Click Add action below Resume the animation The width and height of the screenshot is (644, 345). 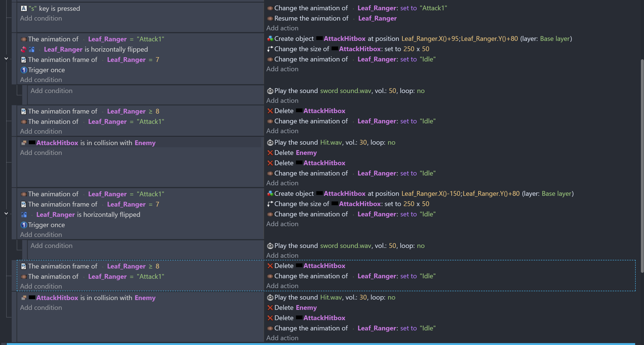click(282, 28)
